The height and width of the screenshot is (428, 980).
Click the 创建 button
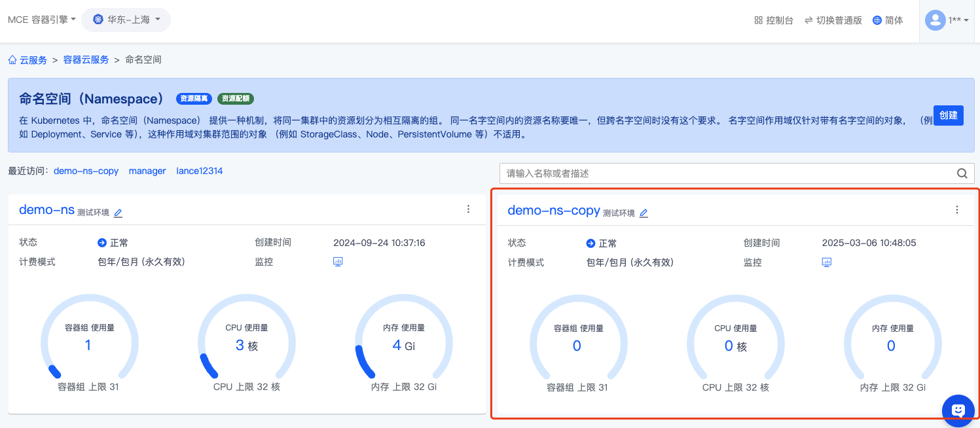pos(948,115)
